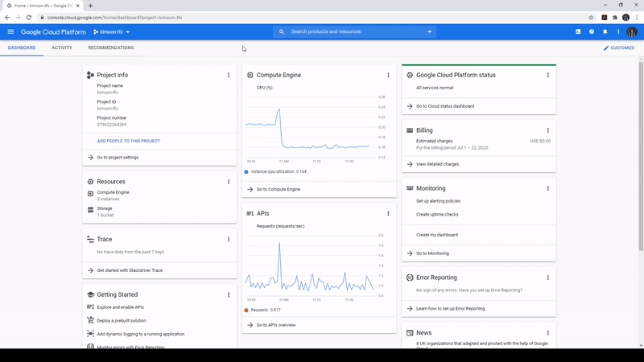The width and height of the screenshot is (644, 362).
Task: Open the Help question mark icon
Action: coord(592,32)
